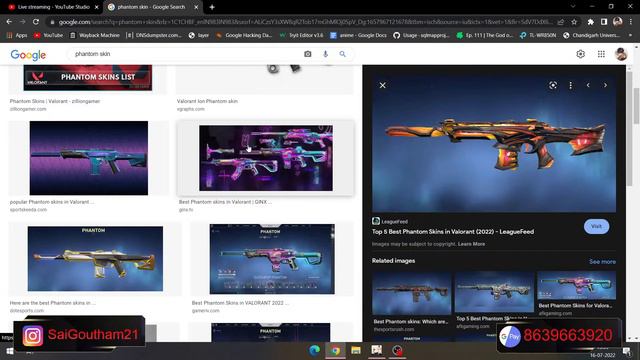640x360 pixels.
Task: Open the Chandigarh University bookmark
Action: tap(591, 36)
